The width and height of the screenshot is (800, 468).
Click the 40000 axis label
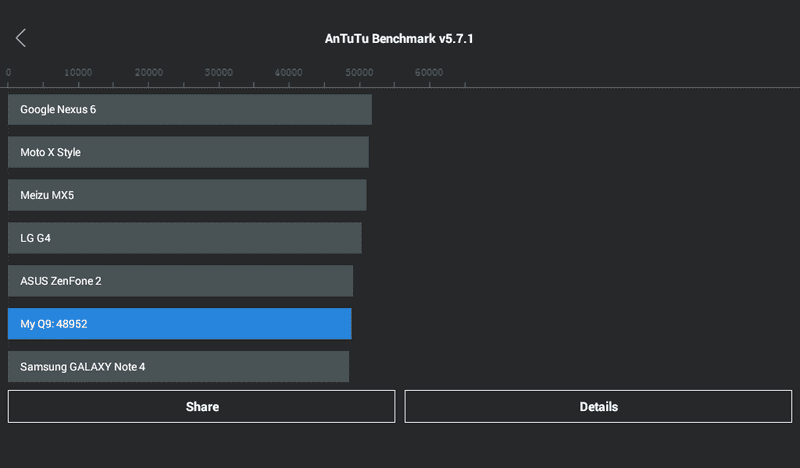click(x=288, y=72)
